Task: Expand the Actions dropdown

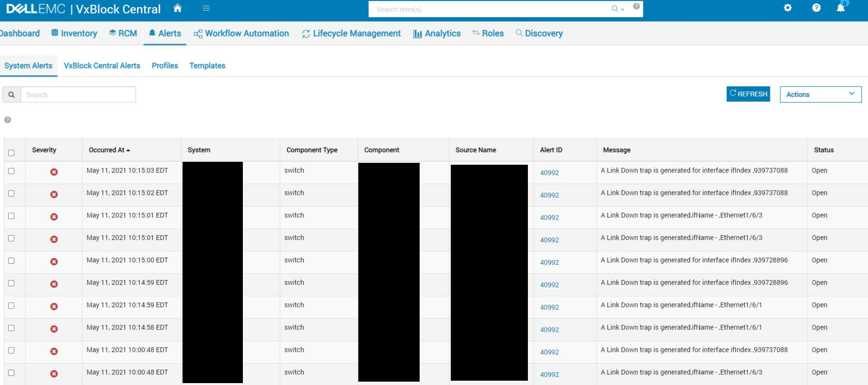Action: click(x=820, y=94)
